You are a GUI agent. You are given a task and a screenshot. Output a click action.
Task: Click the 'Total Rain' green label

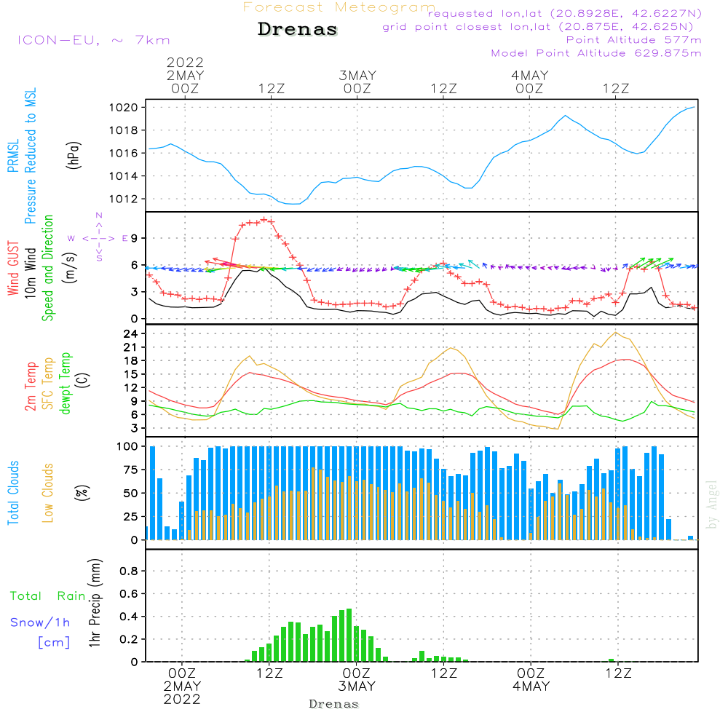point(48,596)
